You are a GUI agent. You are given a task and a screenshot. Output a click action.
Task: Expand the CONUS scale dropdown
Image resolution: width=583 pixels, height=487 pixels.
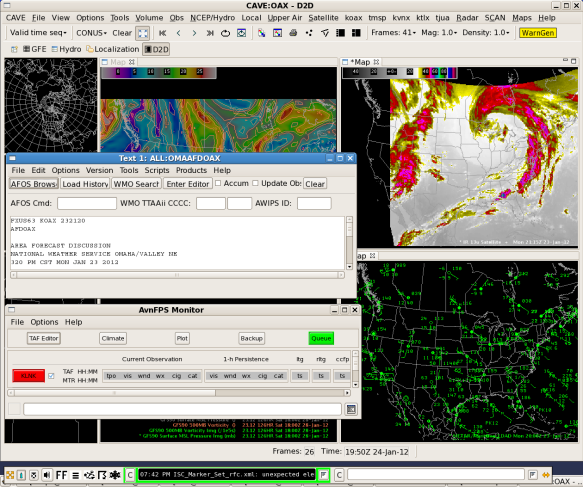(91, 33)
